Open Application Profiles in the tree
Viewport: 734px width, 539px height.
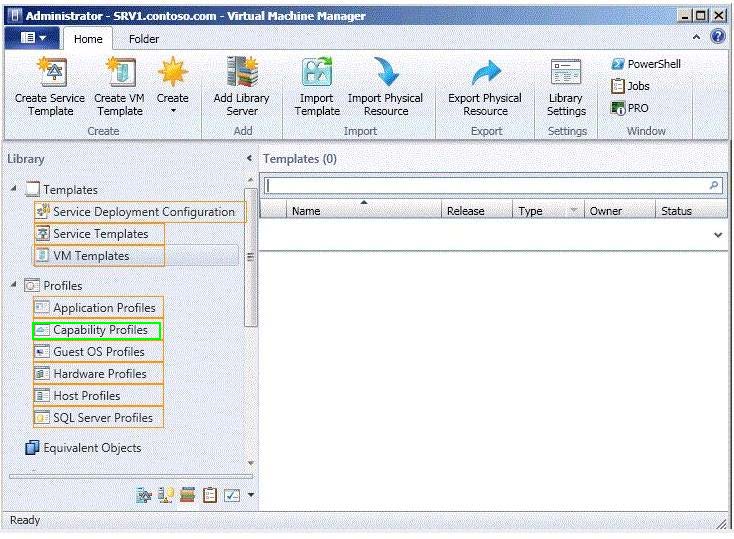(98, 307)
